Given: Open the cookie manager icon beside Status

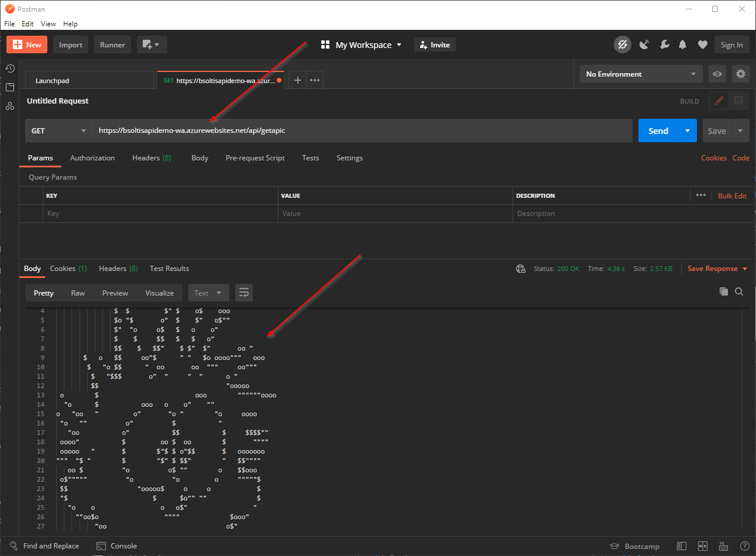Looking at the screenshot, I should click(521, 269).
